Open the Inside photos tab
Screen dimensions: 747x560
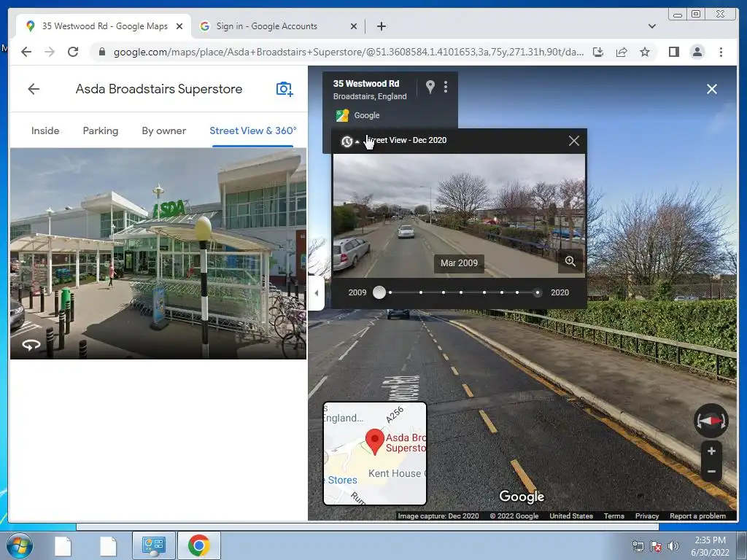click(45, 131)
